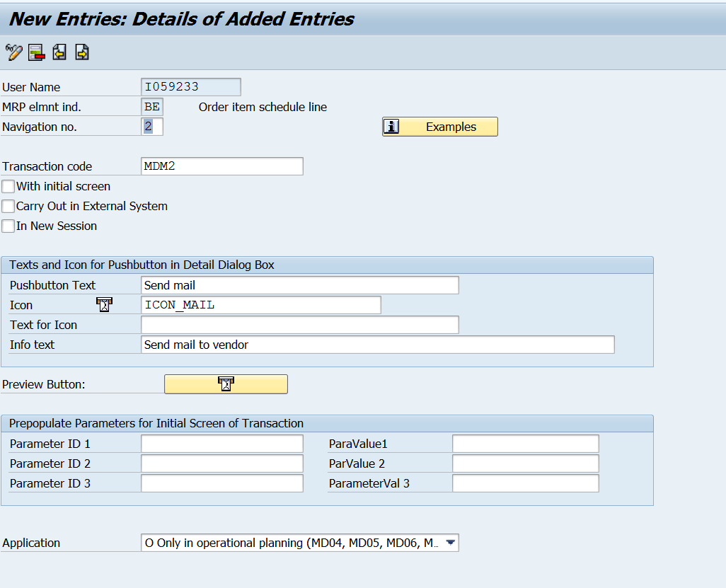
Task: Open the Application dropdown list
Action: click(451, 542)
